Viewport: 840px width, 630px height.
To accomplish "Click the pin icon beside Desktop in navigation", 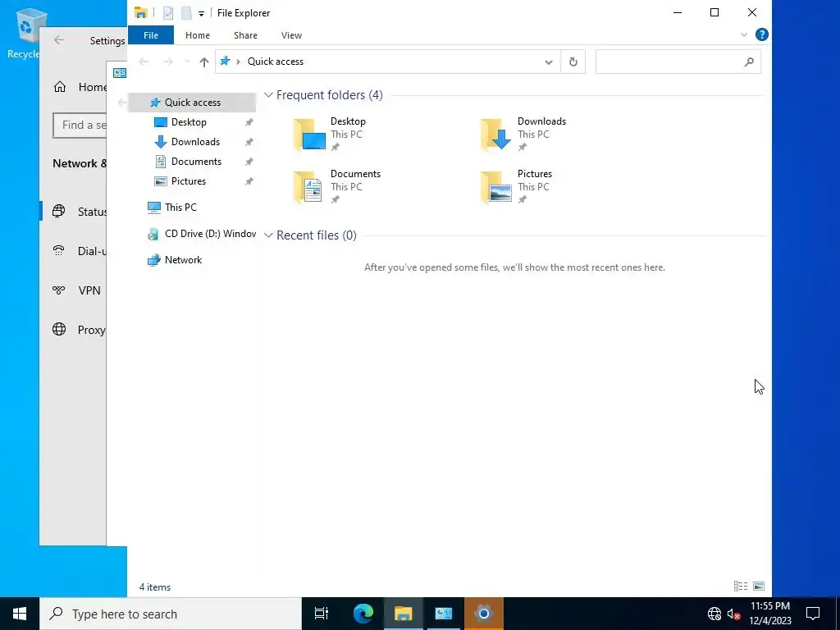I will tap(249, 123).
